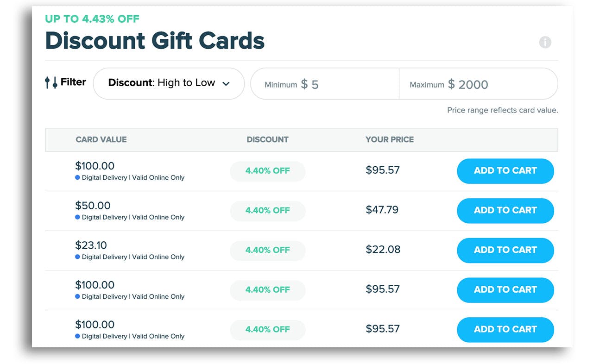Viewport: 606px width, 364px height.
Task: Click the Discount Gift Cards heading
Action: click(x=155, y=41)
